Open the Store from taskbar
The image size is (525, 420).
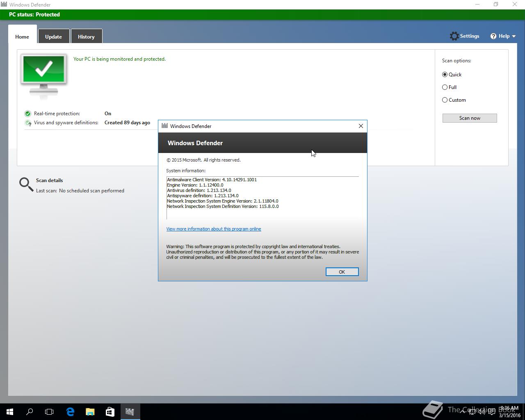click(x=110, y=412)
